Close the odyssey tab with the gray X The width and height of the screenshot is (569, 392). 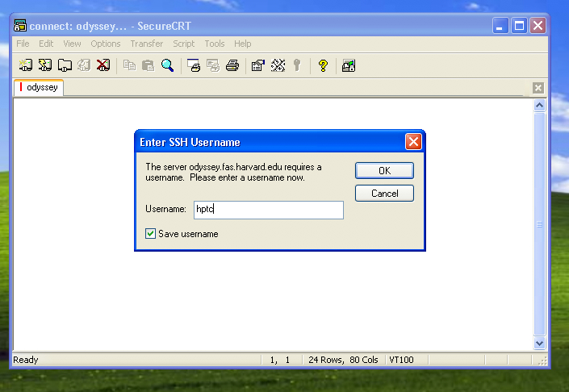coord(538,88)
